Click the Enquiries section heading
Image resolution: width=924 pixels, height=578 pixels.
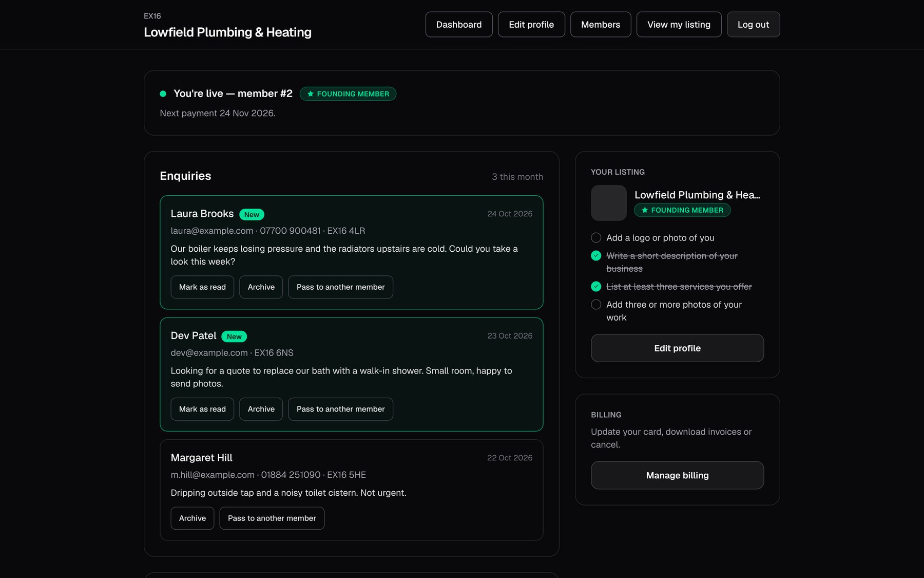[x=185, y=176]
